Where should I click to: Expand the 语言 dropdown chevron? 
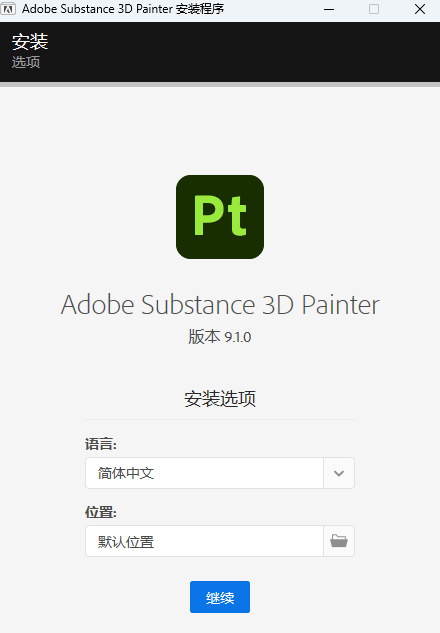coord(339,473)
